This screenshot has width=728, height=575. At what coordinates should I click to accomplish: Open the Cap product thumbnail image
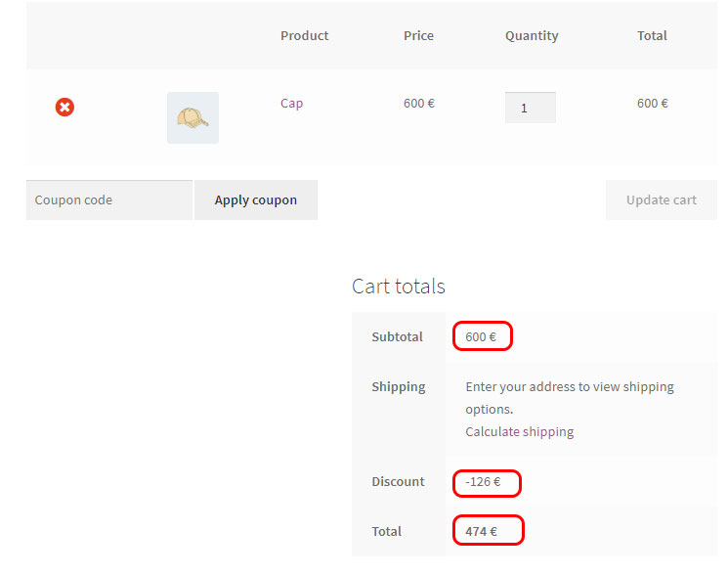193,117
